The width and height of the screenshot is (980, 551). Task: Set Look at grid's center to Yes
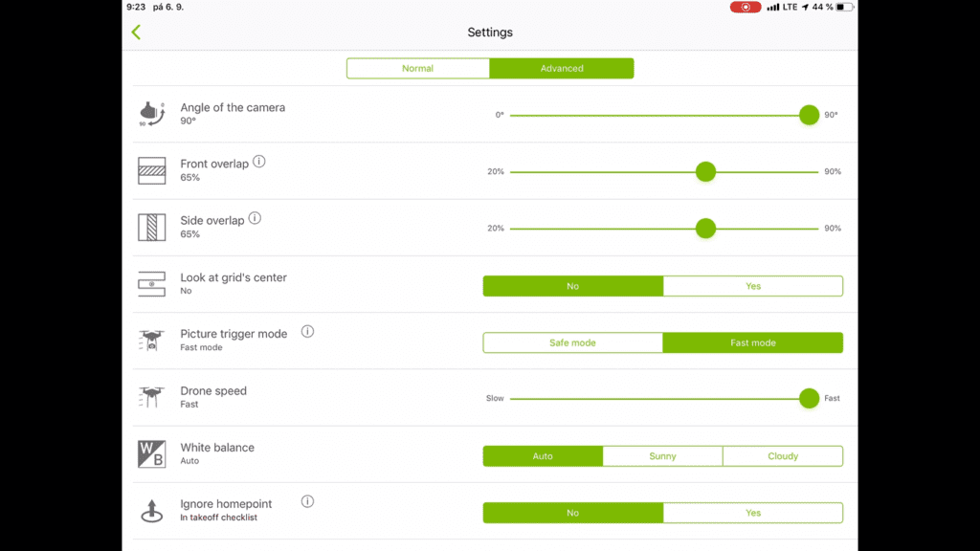(752, 286)
